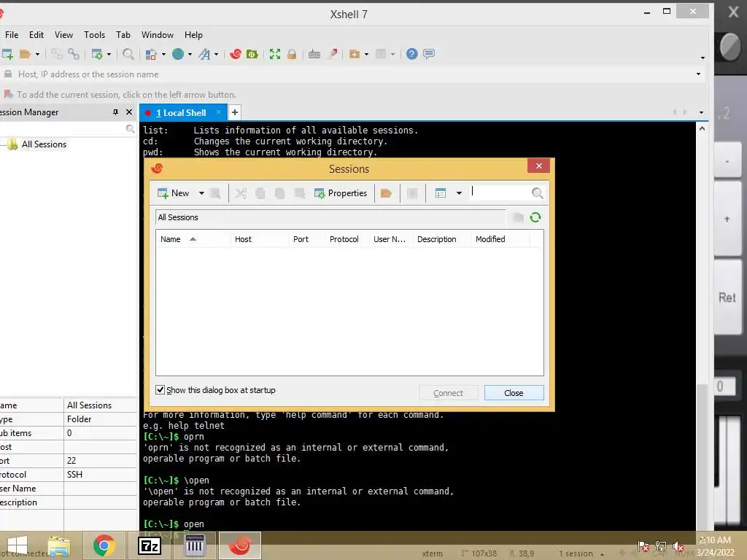Click the color scheme icon in main toolbar

tap(151, 54)
